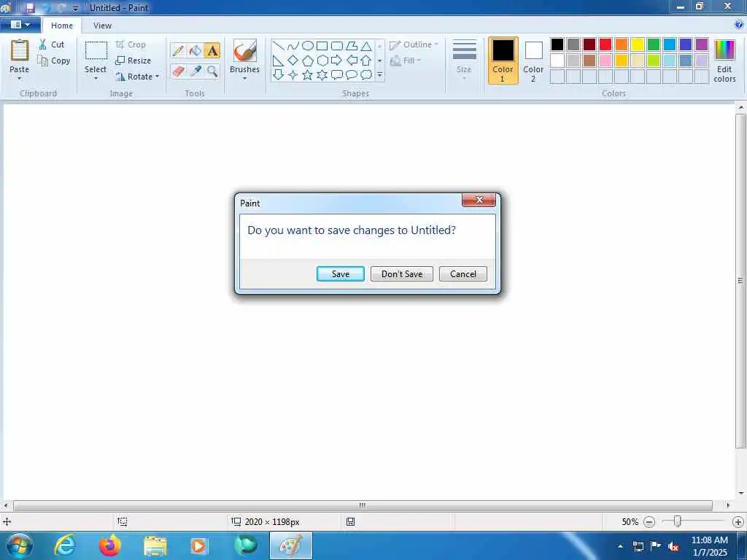Click the Select rectangle tool
The image size is (747, 560).
tap(96, 50)
